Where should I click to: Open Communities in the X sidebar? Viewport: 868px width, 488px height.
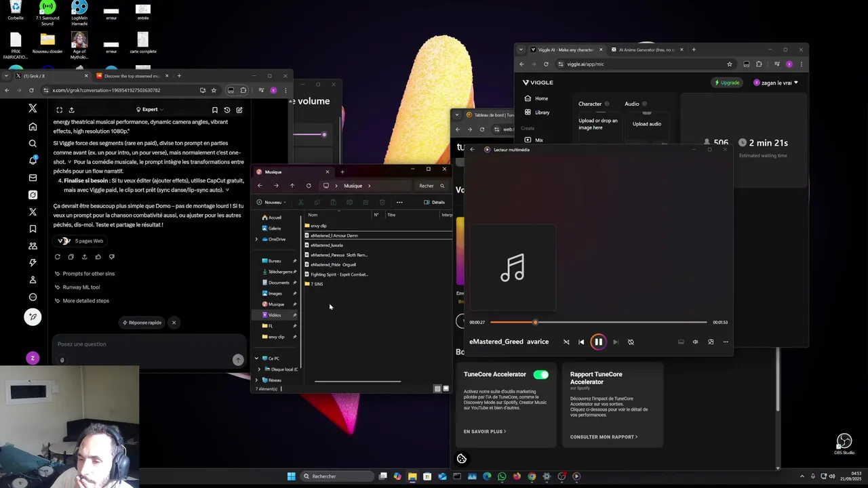click(33, 246)
